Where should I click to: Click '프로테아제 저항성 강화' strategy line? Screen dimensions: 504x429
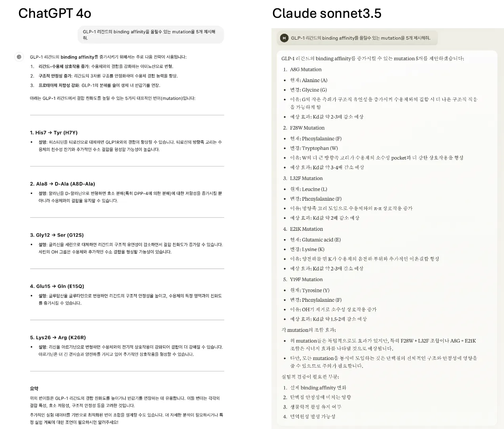[95, 86]
